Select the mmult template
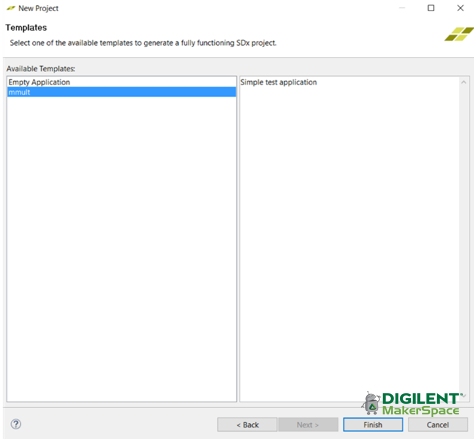 pos(121,92)
